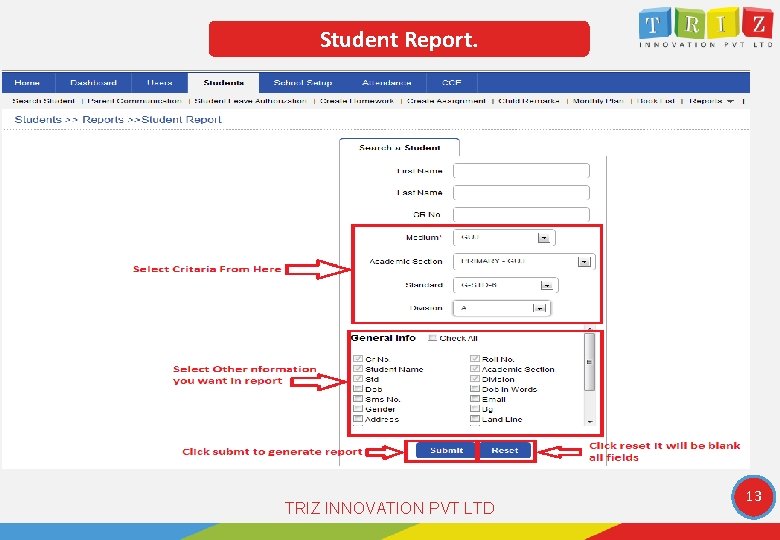780x540 pixels.
Task: Open Child Remarks submenu link
Action: point(529,101)
